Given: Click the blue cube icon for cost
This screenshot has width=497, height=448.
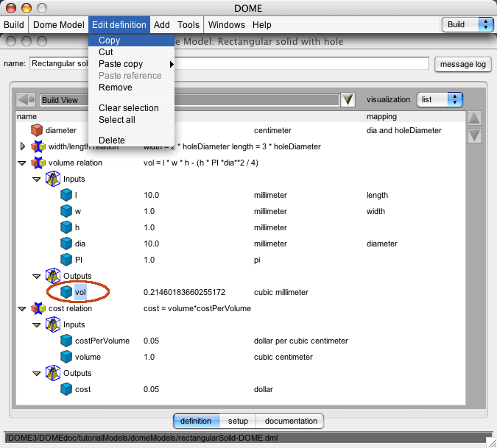Looking at the screenshot, I should (66, 389).
